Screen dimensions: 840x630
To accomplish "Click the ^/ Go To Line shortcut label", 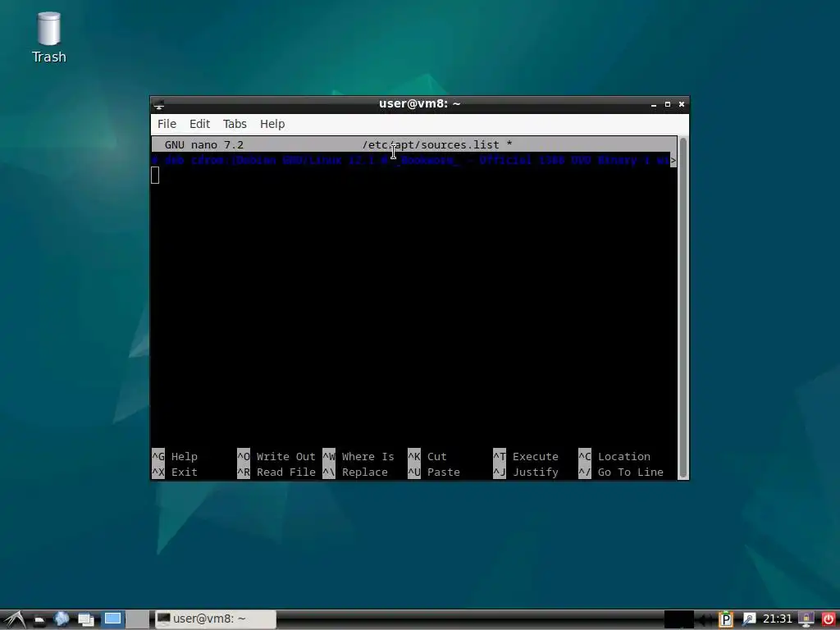I will coord(621,472).
